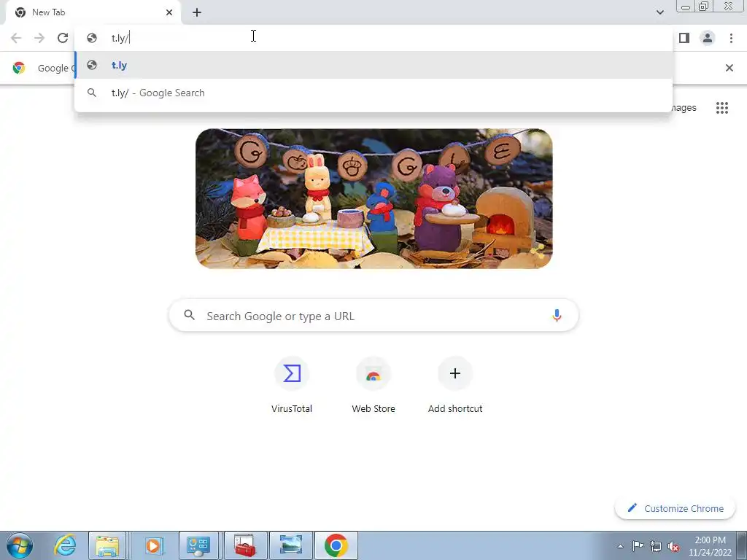Reload the page with the refresh icon
Image resolution: width=747 pixels, height=560 pixels.
(x=63, y=38)
